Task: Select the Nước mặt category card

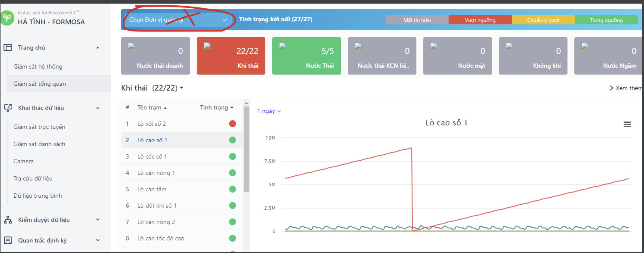Action: [x=458, y=56]
